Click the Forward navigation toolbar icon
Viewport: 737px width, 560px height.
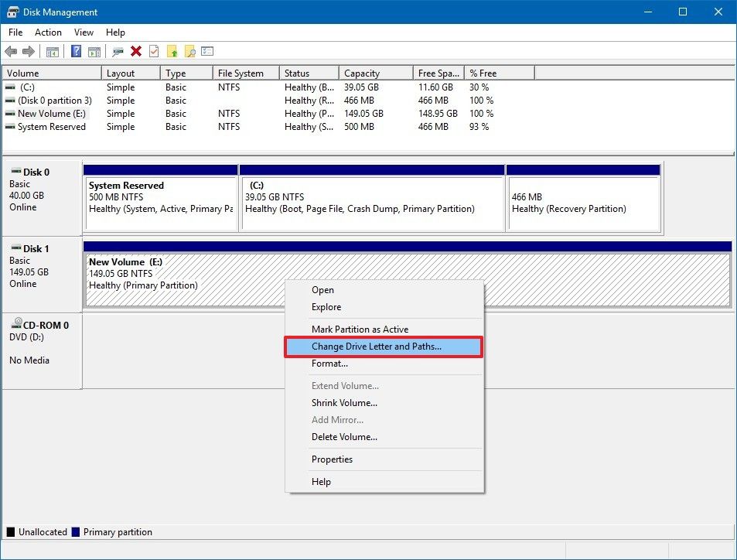(x=30, y=51)
